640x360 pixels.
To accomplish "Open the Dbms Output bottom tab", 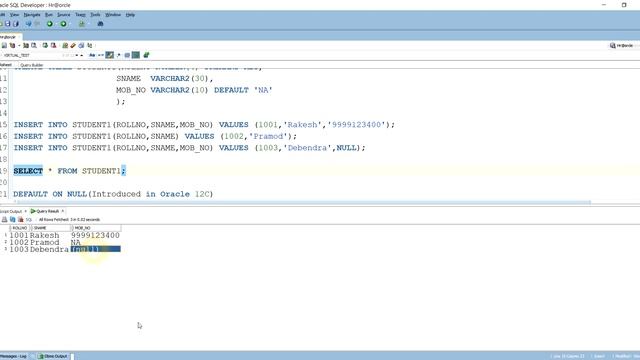I will point(53,356).
